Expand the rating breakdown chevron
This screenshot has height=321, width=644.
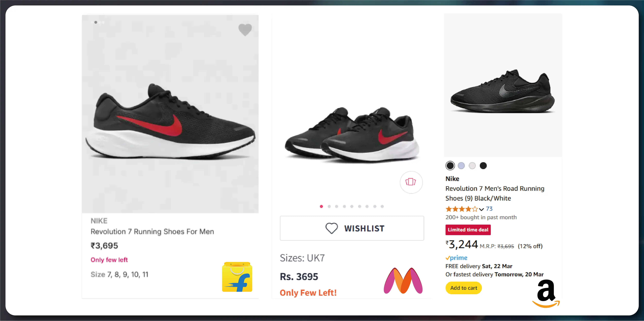tap(481, 209)
